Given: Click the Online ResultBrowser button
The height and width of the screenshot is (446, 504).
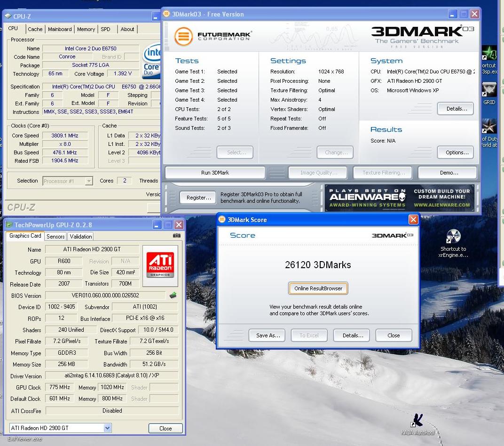Looking at the screenshot, I should point(318,288).
